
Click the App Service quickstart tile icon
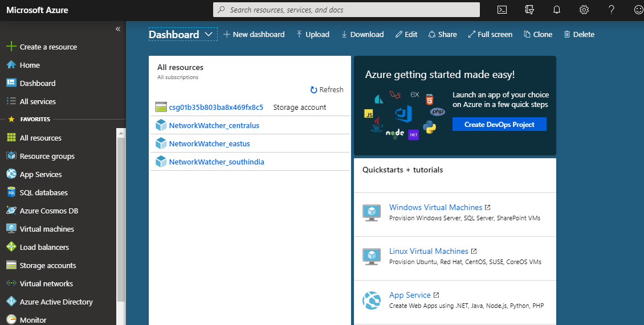click(x=372, y=301)
